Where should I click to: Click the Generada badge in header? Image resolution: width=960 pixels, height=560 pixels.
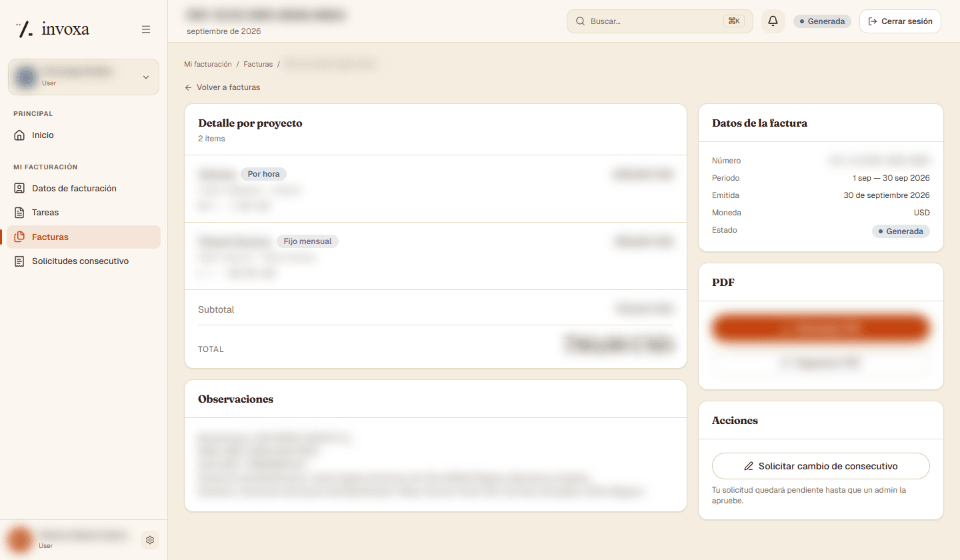[x=822, y=21]
